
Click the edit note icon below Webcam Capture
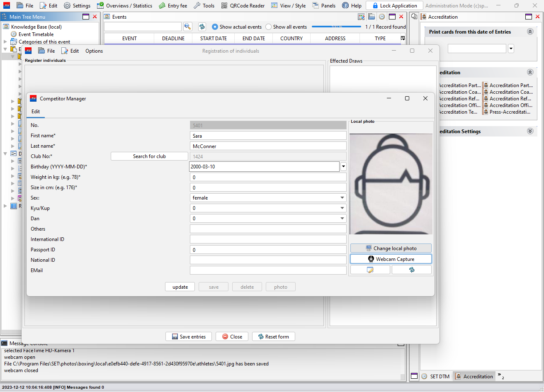370,270
